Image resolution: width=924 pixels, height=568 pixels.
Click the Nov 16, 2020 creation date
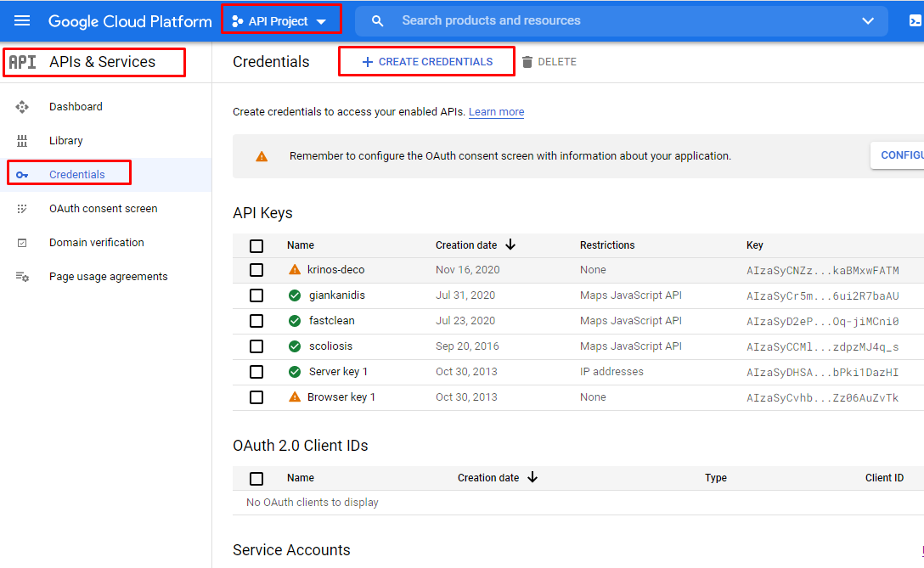pyautogui.click(x=467, y=270)
